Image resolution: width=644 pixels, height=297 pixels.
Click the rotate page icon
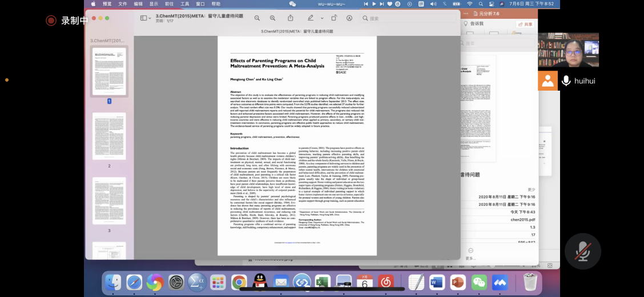[x=333, y=18]
